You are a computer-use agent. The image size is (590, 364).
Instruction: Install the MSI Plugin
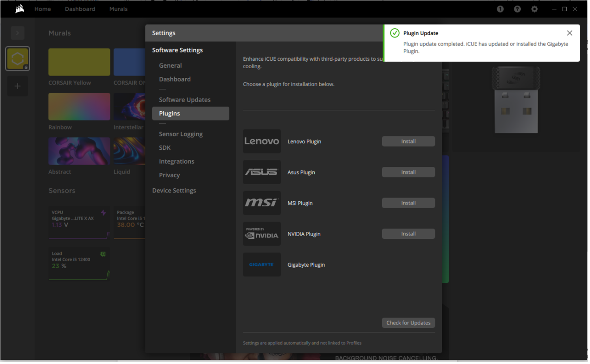408,203
